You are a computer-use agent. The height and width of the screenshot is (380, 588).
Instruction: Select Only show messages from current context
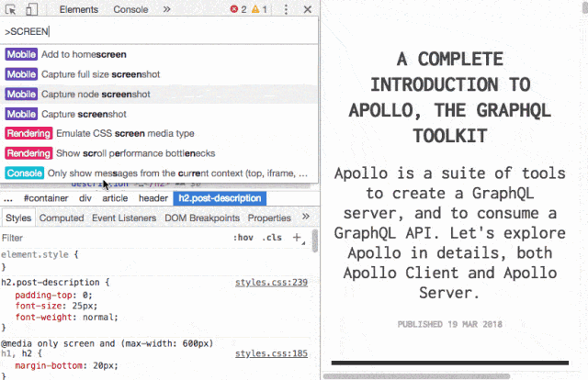159,173
